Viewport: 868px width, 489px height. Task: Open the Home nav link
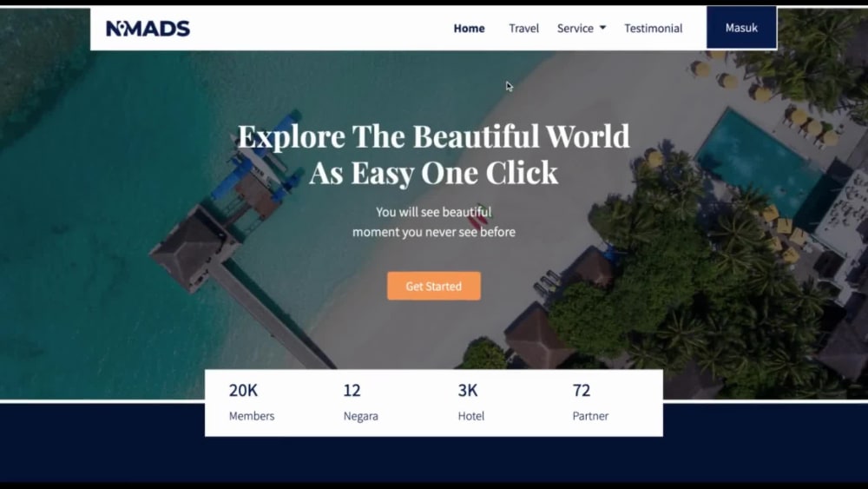tap(469, 29)
